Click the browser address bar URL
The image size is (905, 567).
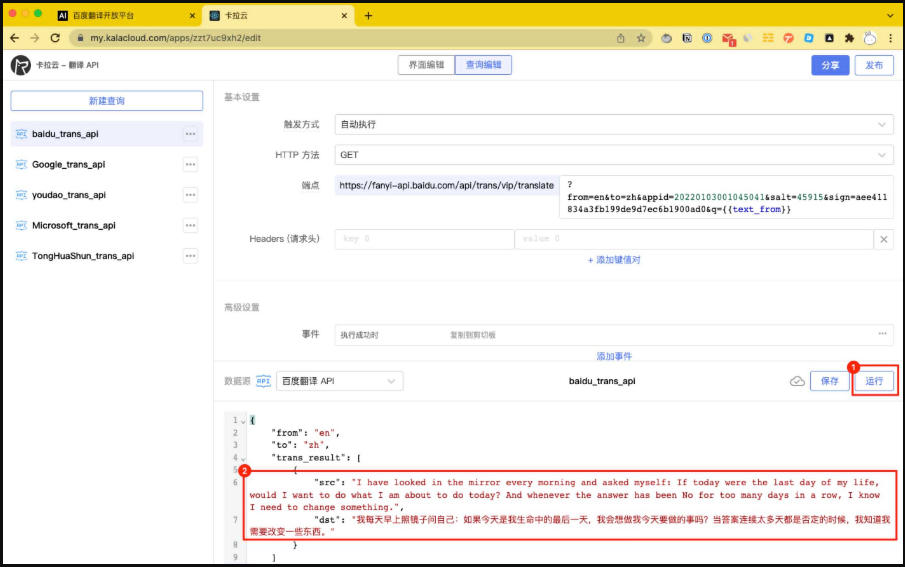click(175, 38)
